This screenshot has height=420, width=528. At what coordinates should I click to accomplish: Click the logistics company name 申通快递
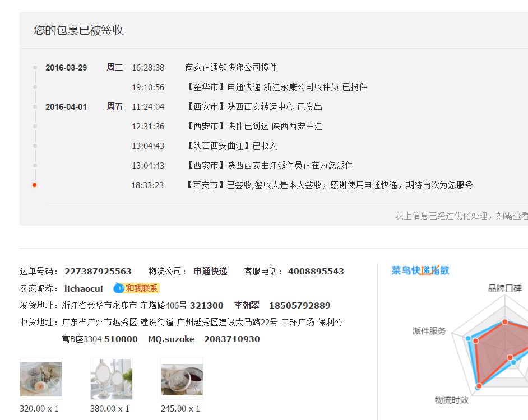point(210,272)
